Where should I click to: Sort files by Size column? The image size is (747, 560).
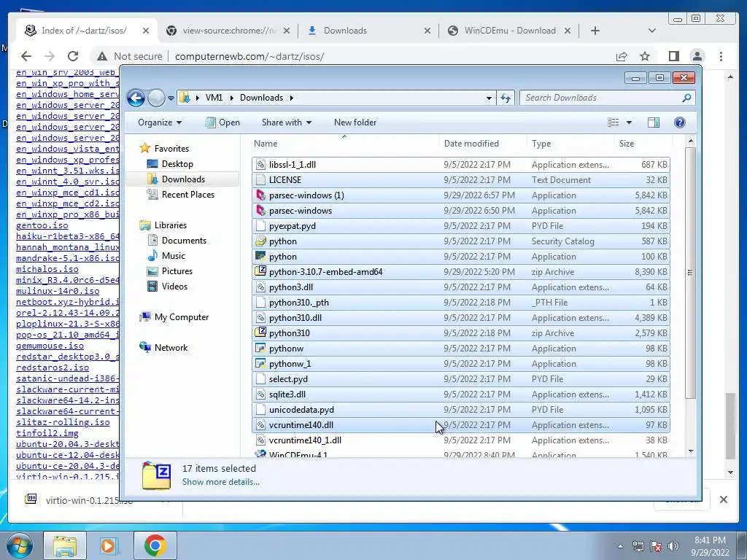pos(627,144)
